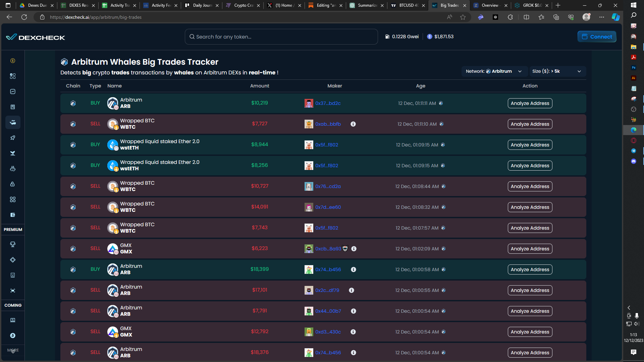Open maker address 0xab...bbfb link
The width and height of the screenshot is (644, 362).
[x=328, y=124]
